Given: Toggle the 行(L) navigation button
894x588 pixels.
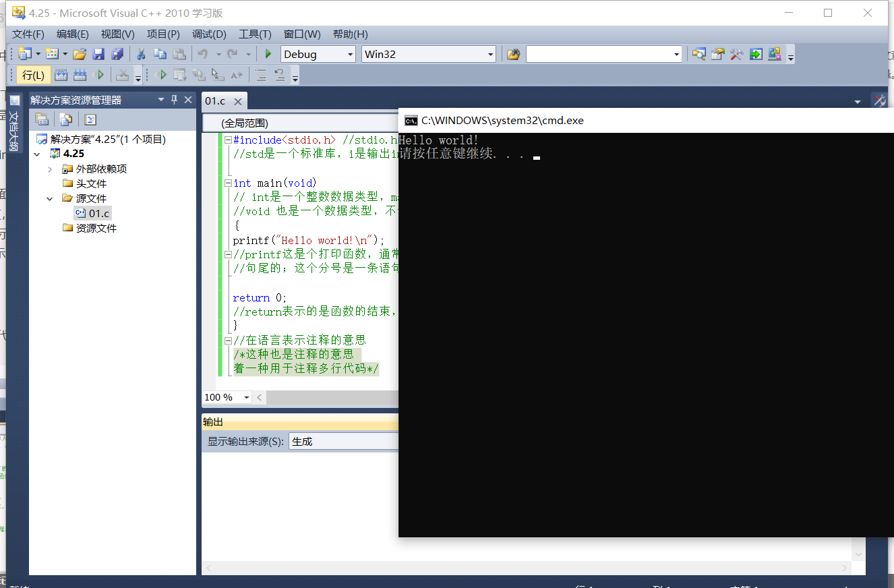Looking at the screenshot, I should [32, 75].
